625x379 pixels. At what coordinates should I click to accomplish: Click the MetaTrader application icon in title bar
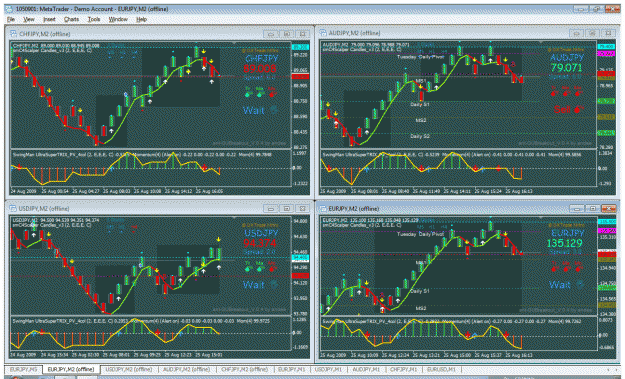(10, 9)
